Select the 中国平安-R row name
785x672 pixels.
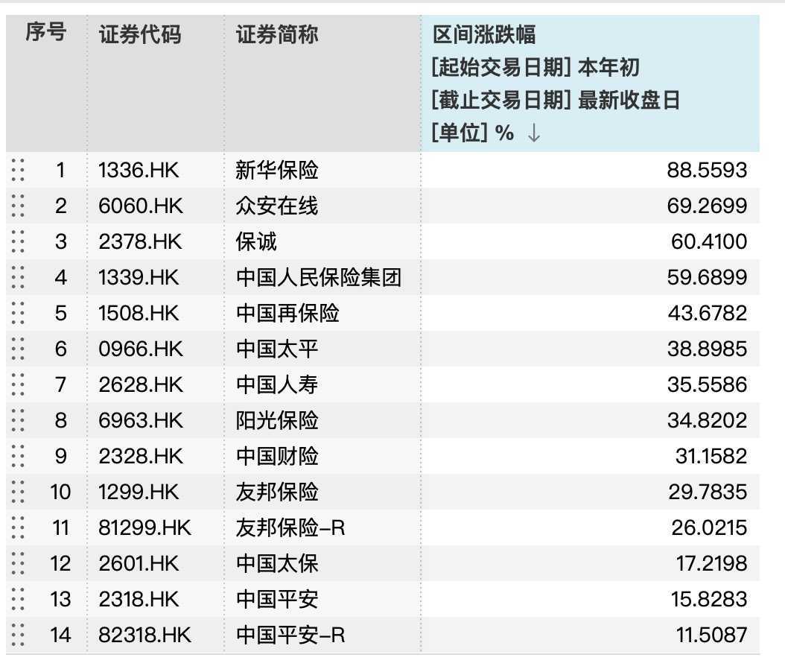tap(290, 635)
